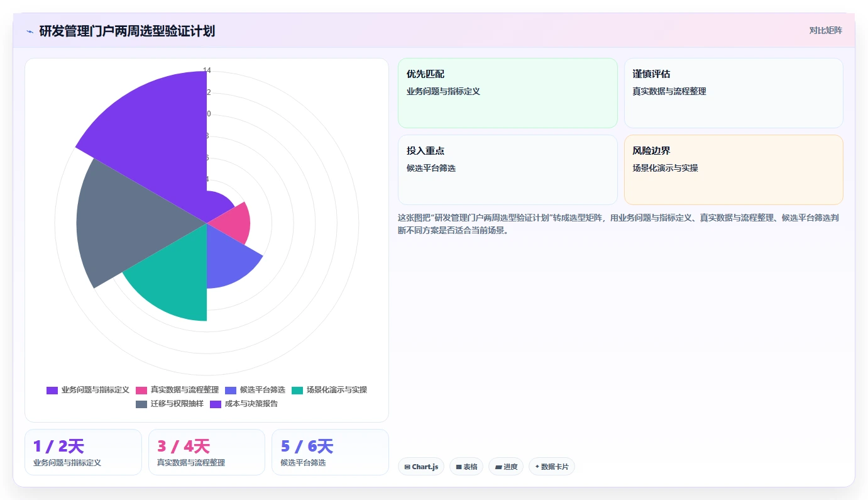Image resolution: width=868 pixels, height=500 pixels.
Task: Click 候选平台筛选 caption under 5 / 6天
Action: point(303,463)
